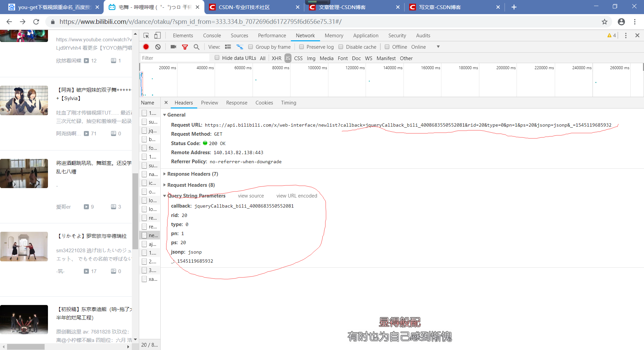
Task: Go forward in browser history
Action: (x=22, y=22)
